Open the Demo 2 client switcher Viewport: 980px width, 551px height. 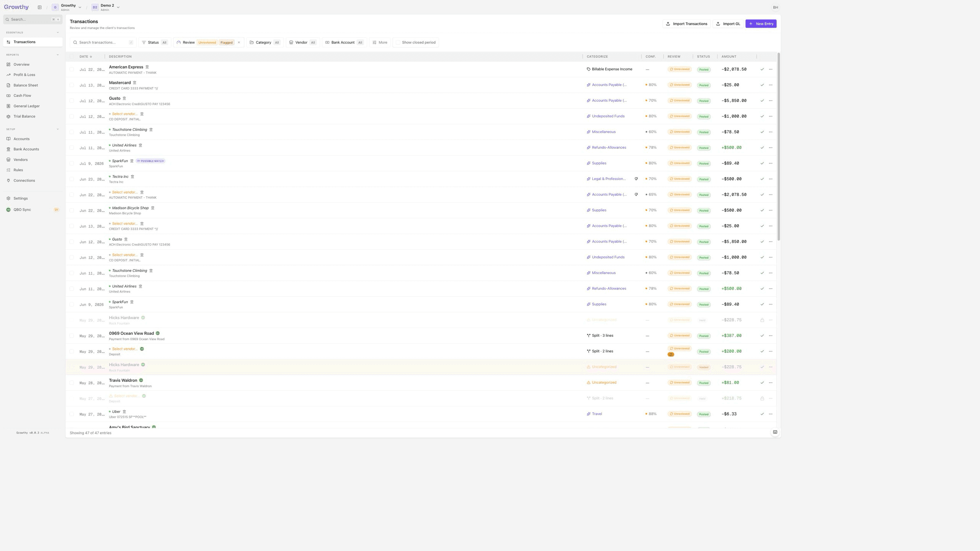pos(106,7)
